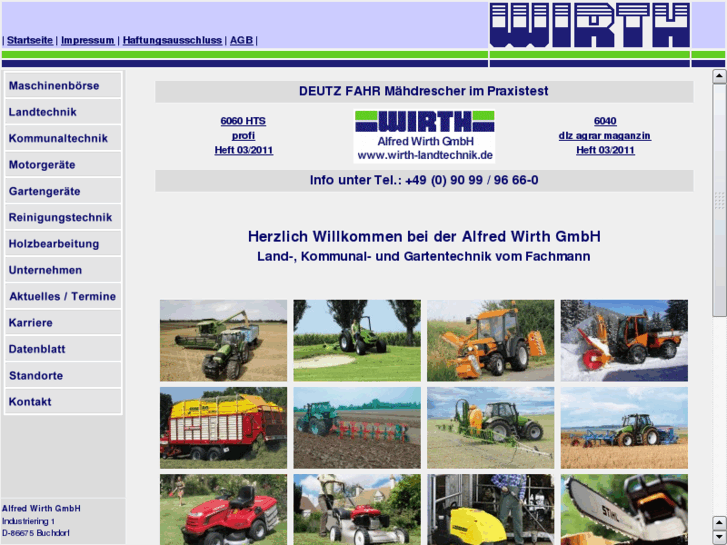Open the combine harvester with tractor thumbnail
The image size is (727, 545).
[223, 340]
